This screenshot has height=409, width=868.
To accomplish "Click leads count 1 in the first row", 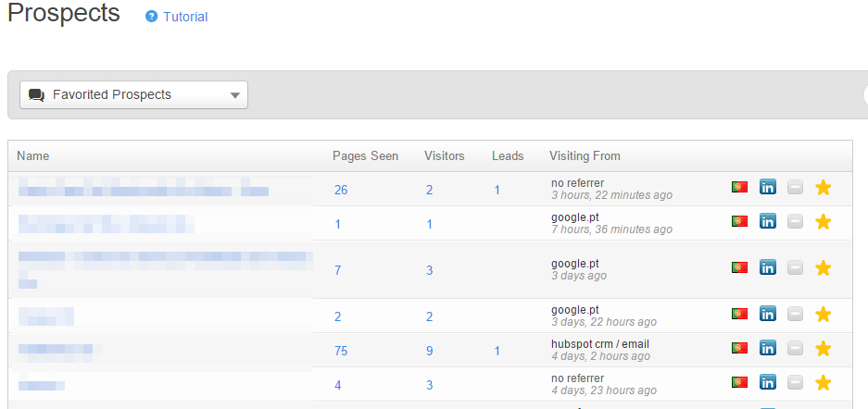I will point(497,191).
